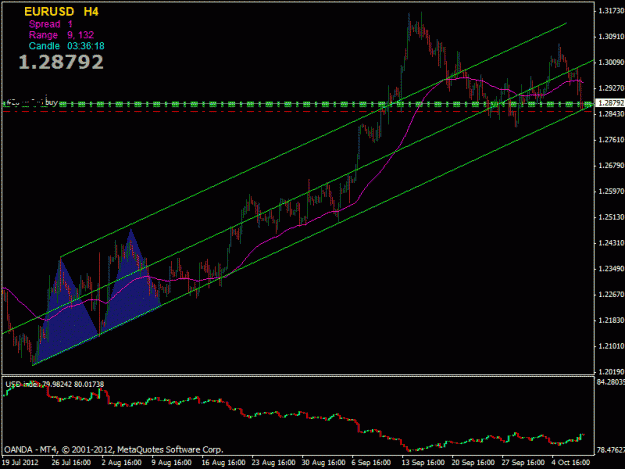This screenshot has width=625, height=469.
Task: Click the 1.25970 price axis label
Action: [x=611, y=192]
